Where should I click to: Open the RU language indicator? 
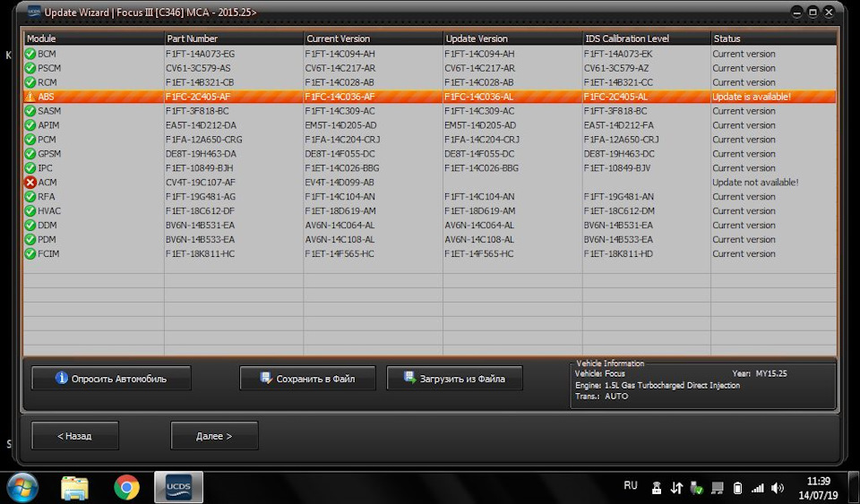coord(631,485)
